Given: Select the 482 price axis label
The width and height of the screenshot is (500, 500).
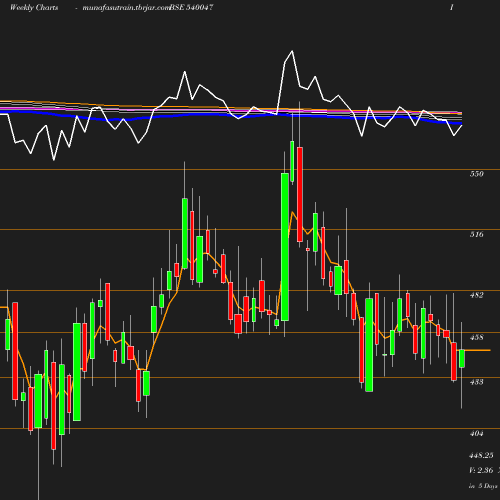Looking at the screenshot, I should [476, 295].
